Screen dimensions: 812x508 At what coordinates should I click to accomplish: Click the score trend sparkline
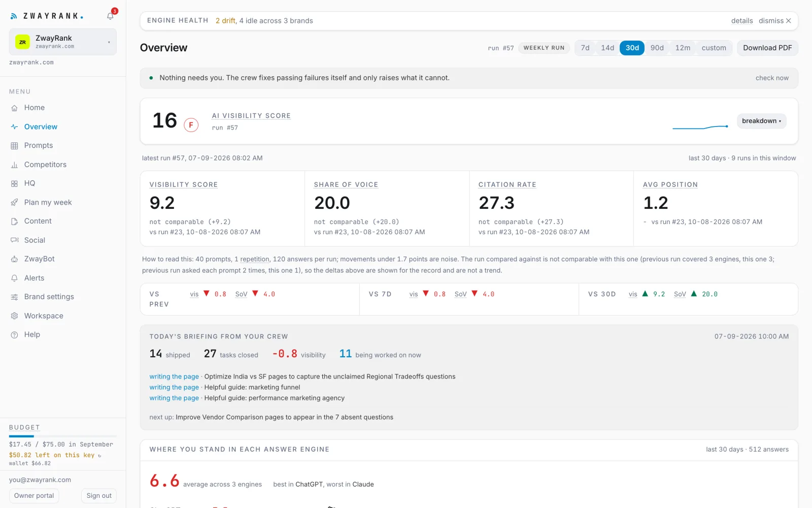click(700, 127)
